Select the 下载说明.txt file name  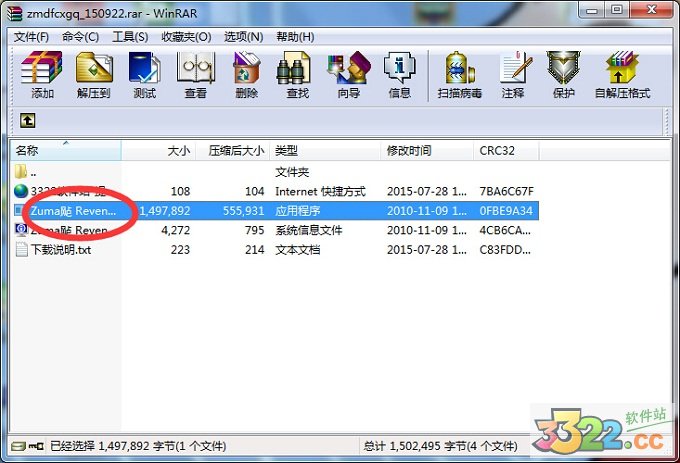point(61,250)
